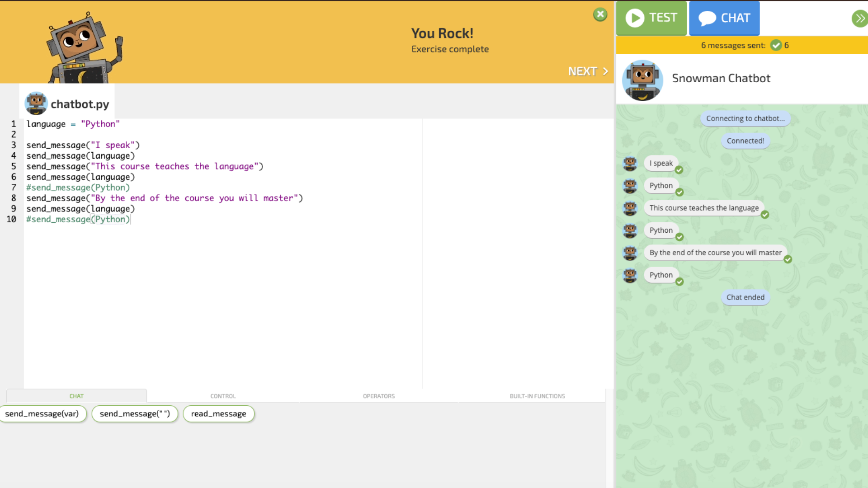This screenshot has width=868, height=488.
Task: Select the CHAT blocks tab
Action: point(76,396)
